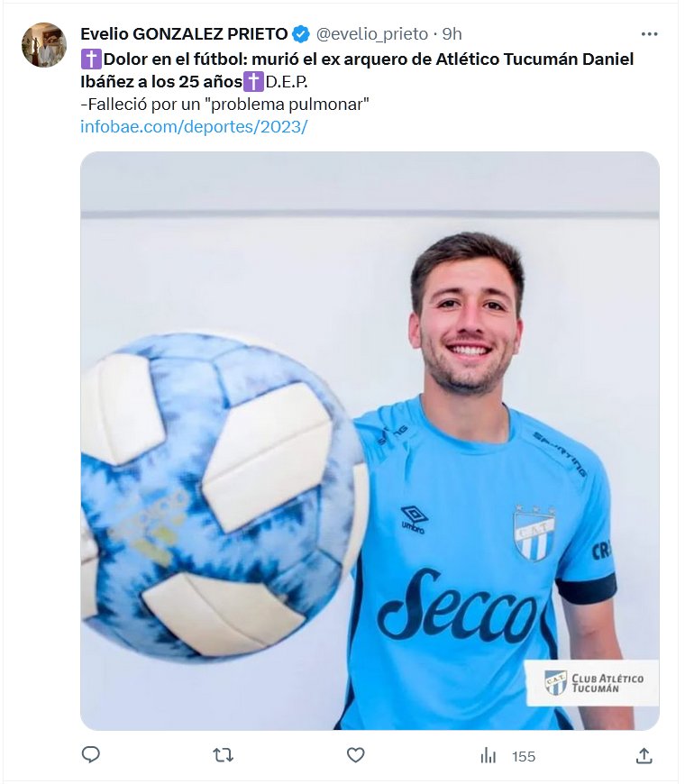The image size is (685, 784).
Task: Click the "problema pulmonar" text line
Action: (x=224, y=104)
